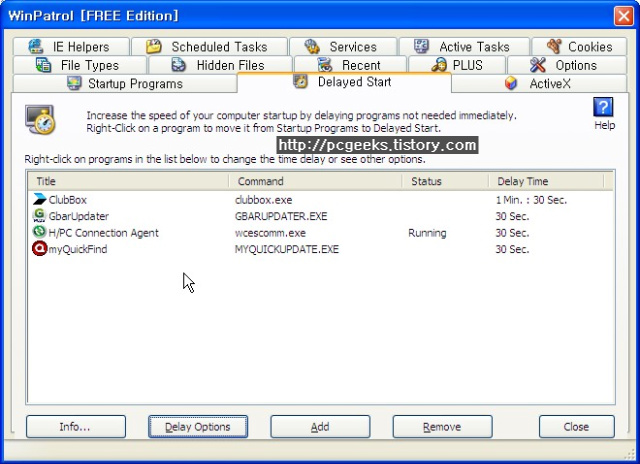Click the H/PC Connection Agent icon
The image size is (640, 464).
click(x=39, y=232)
